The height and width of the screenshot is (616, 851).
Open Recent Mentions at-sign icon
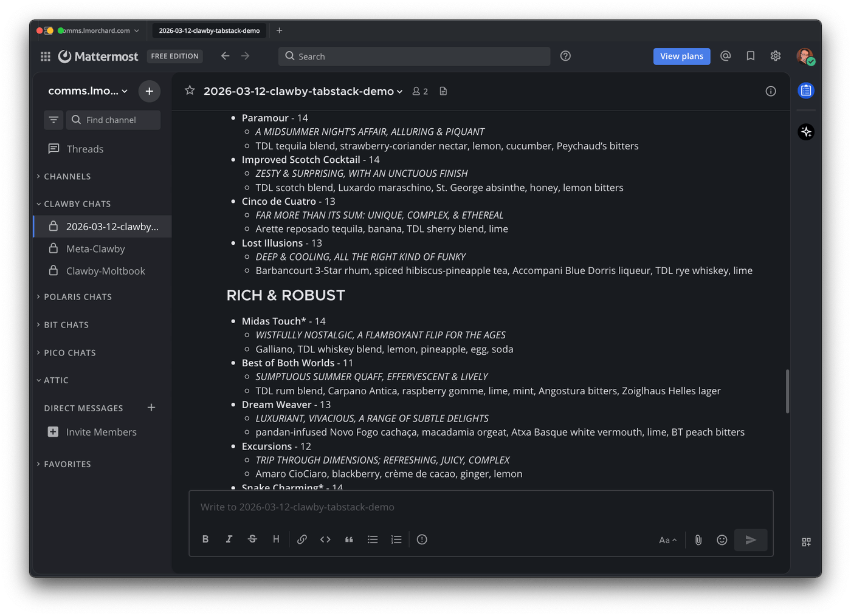pyautogui.click(x=725, y=56)
